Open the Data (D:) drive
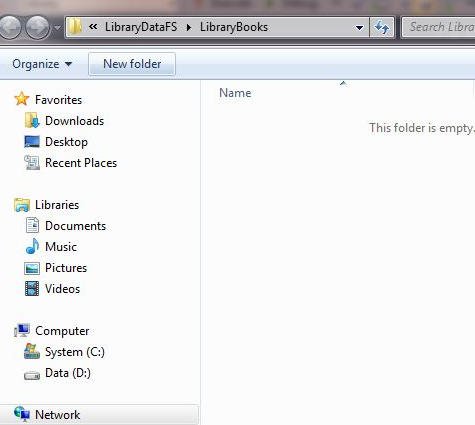 tap(68, 373)
